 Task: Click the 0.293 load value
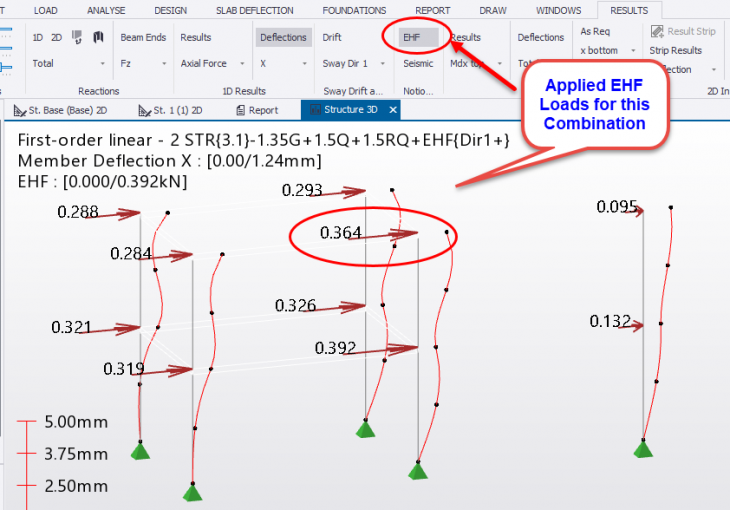pyautogui.click(x=302, y=190)
